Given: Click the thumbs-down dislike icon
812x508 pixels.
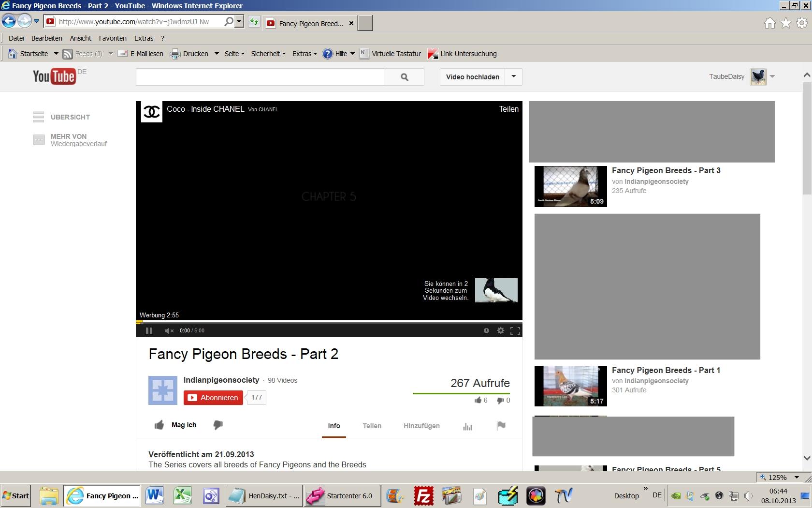Looking at the screenshot, I should click(218, 425).
